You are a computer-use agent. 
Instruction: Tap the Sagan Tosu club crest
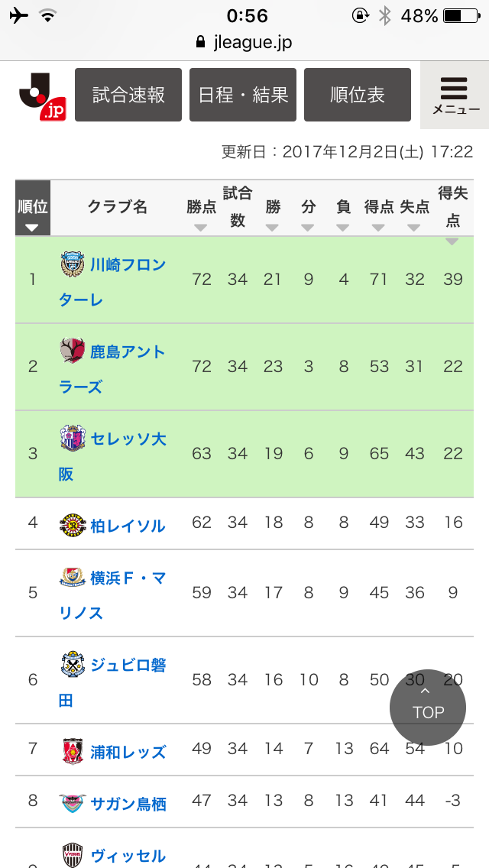[73, 803]
